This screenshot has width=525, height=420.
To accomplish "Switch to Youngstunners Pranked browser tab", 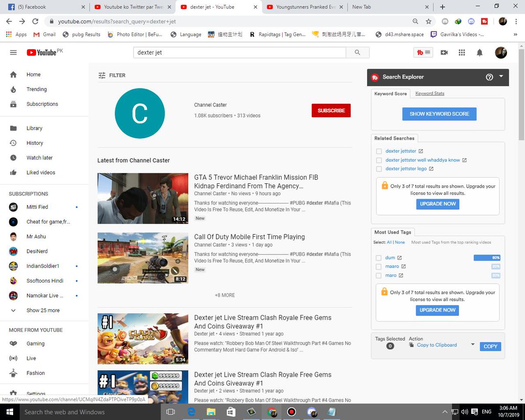I will click(x=305, y=7).
